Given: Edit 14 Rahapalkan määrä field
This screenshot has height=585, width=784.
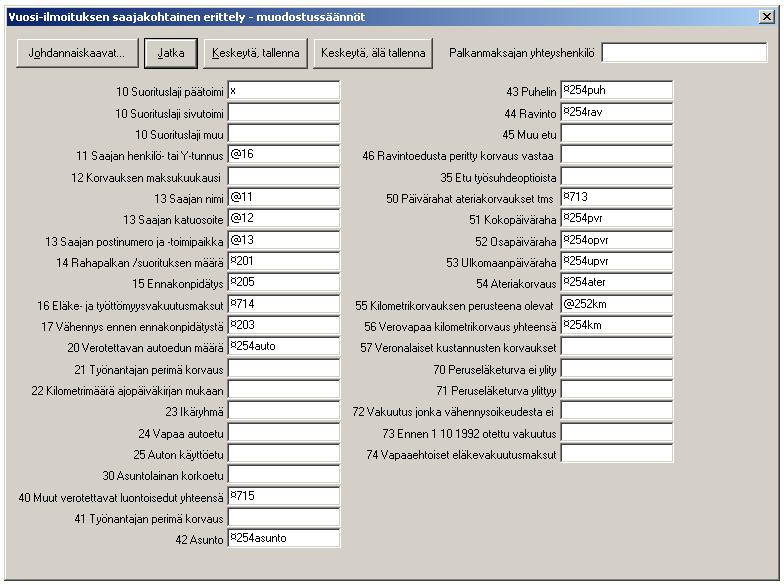Looking at the screenshot, I should 284,262.
